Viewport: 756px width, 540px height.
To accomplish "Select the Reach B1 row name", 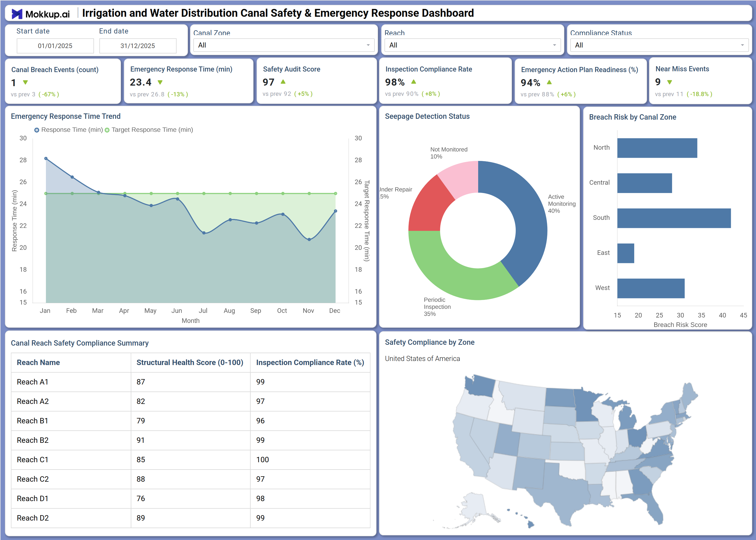I will click(x=33, y=421).
